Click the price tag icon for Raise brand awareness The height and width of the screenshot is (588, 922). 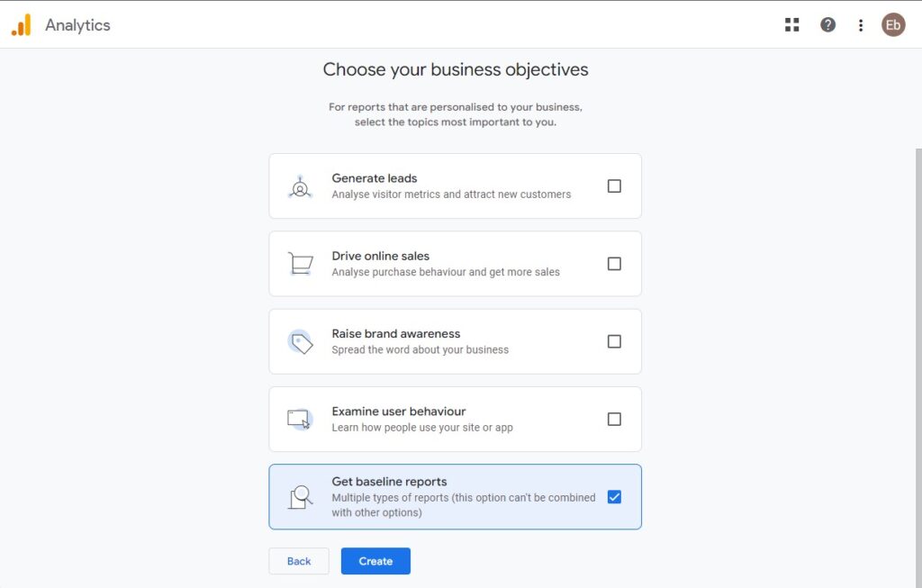[x=300, y=340]
